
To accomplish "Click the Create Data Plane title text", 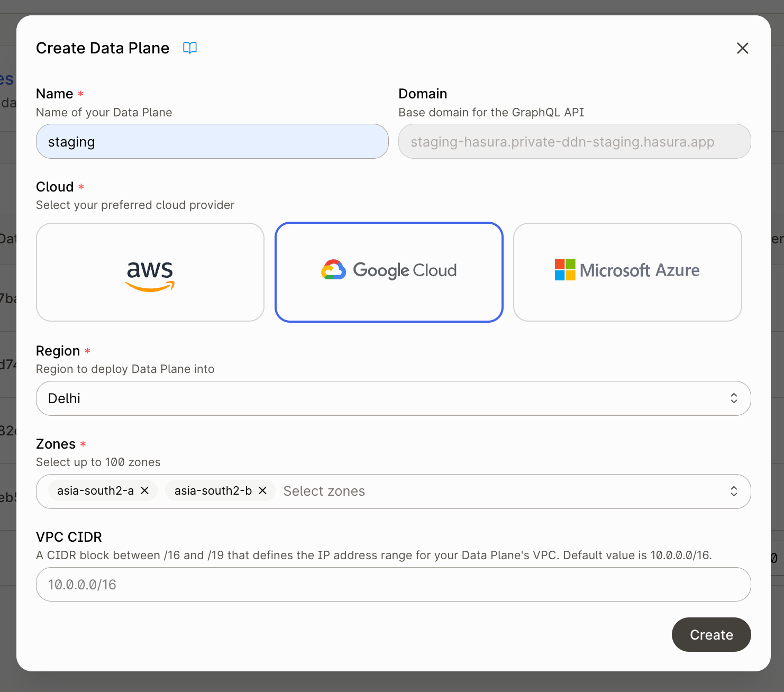I will pyautogui.click(x=103, y=48).
